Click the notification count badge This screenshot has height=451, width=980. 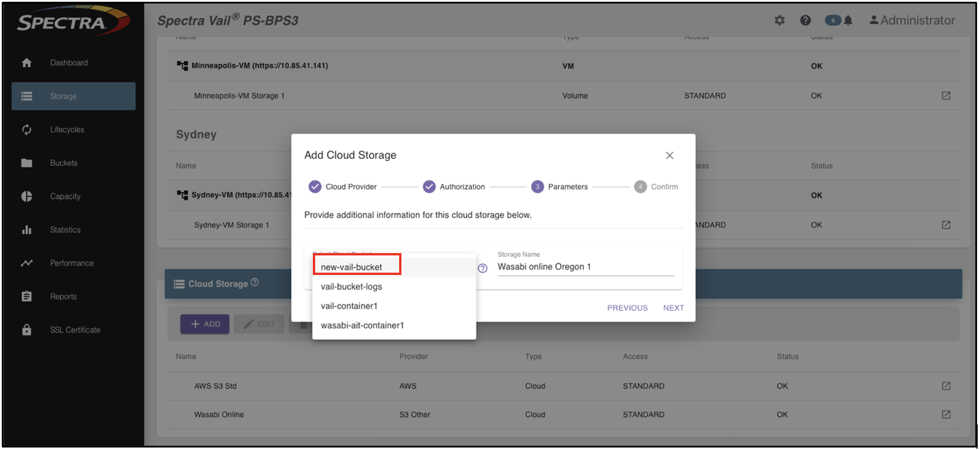click(x=833, y=20)
